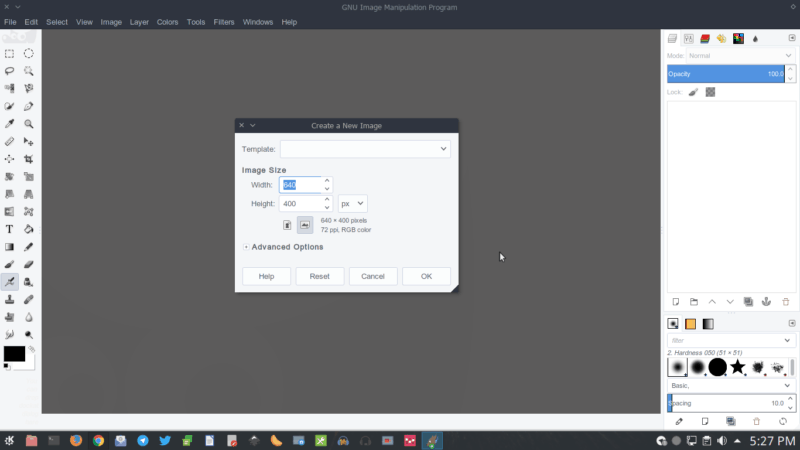
Task: Open the Filters menu
Action: (x=223, y=22)
